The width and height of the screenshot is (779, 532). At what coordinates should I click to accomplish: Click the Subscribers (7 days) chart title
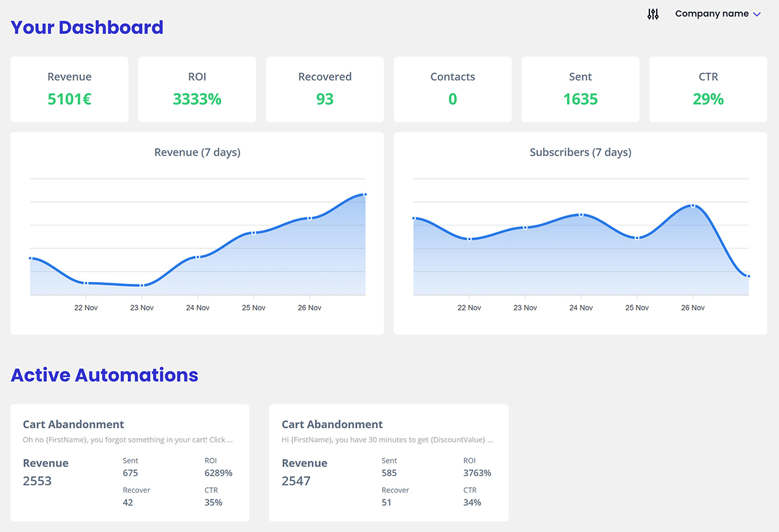(580, 152)
